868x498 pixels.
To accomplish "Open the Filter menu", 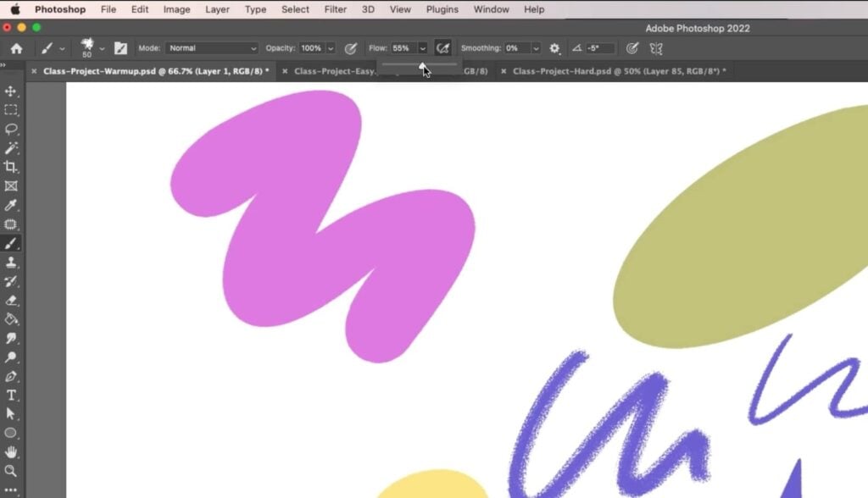I will pyautogui.click(x=336, y=9).
